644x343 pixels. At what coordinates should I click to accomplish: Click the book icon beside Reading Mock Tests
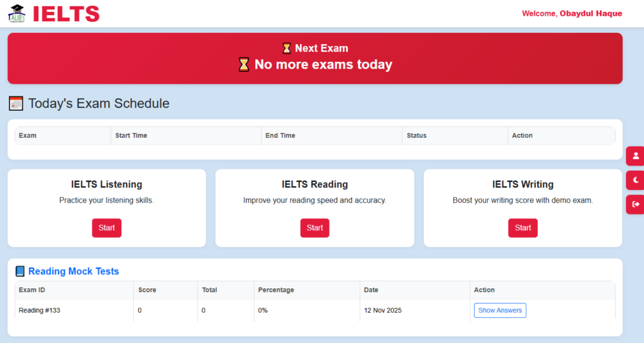19,271
